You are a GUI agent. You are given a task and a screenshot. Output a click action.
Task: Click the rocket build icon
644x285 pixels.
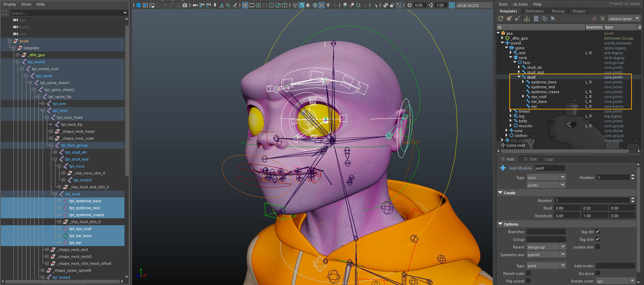click(x=509, y=18)
